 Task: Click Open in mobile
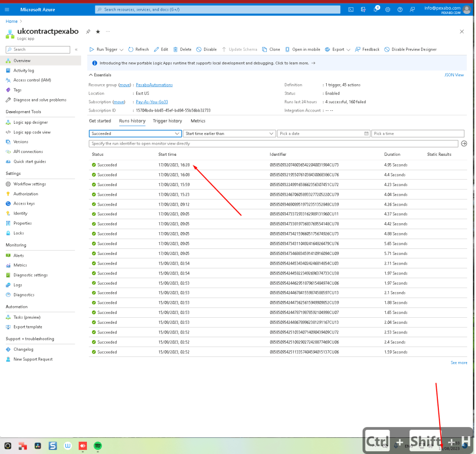coord(303,49)
